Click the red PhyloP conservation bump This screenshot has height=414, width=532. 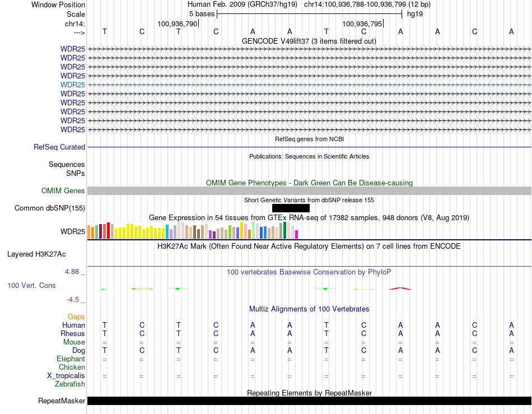[400, 289]
